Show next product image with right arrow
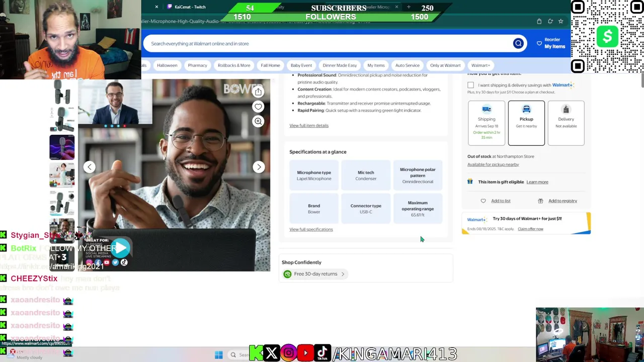The width and height of the screenshot is (644, 362). pos(259,167)
